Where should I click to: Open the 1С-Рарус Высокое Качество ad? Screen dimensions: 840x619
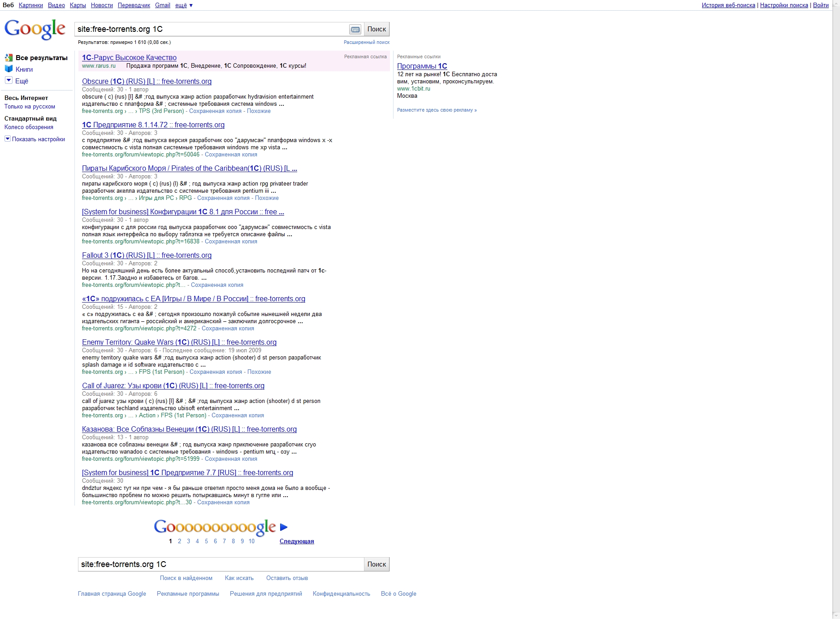point(129,57)
